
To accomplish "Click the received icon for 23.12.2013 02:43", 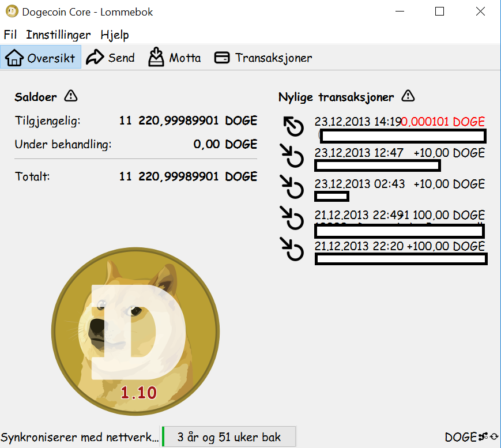I will click(292, 187).
